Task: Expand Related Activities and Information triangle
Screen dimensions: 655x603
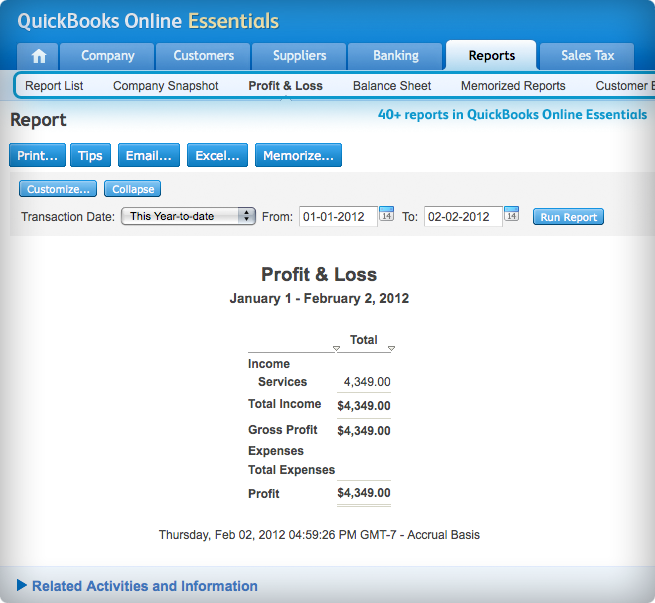Action: pyautogui.click(x=22, y=585)
